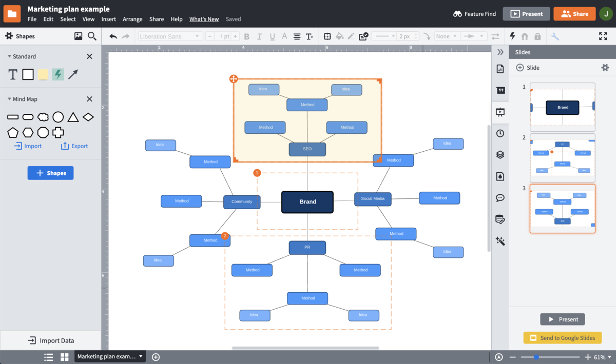Open the Comments panel icon

pyautogui.click(x=500, y=198)
